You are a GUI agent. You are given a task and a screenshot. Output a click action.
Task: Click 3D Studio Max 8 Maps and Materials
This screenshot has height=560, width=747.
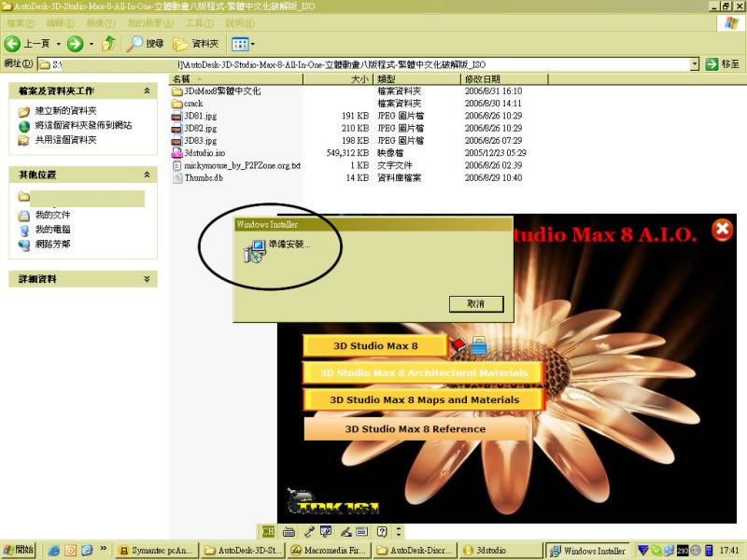(x=423, y=400)
